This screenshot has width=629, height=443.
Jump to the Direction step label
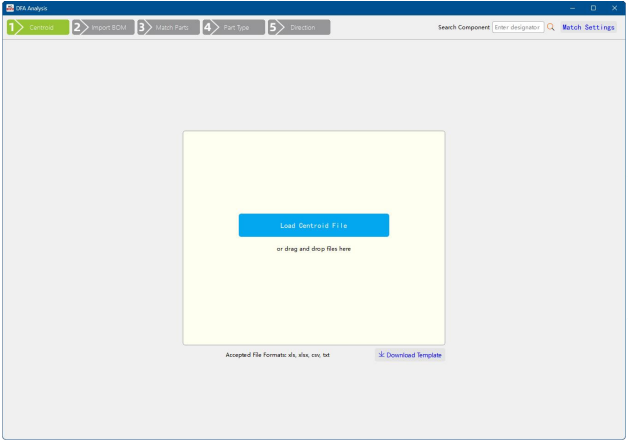point(303,27)
